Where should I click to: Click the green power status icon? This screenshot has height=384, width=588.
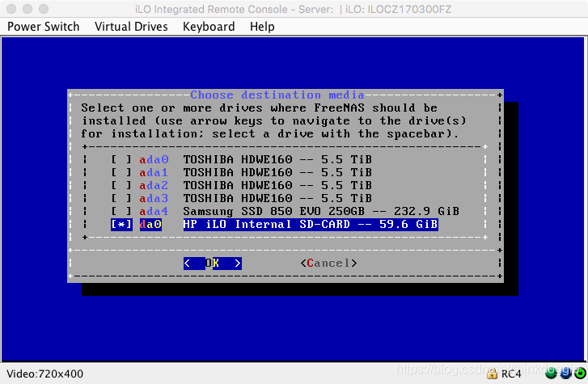580,373
